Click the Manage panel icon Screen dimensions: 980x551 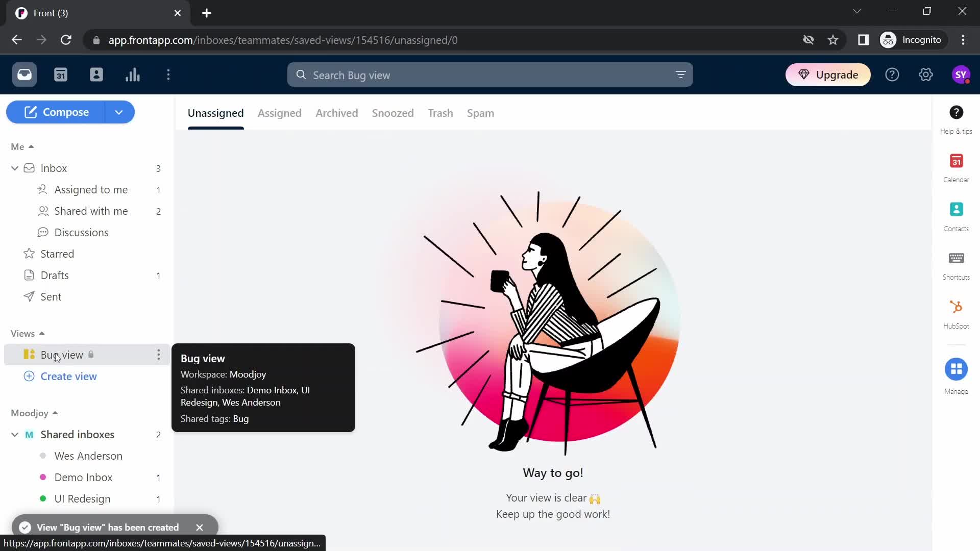[957, 369]
